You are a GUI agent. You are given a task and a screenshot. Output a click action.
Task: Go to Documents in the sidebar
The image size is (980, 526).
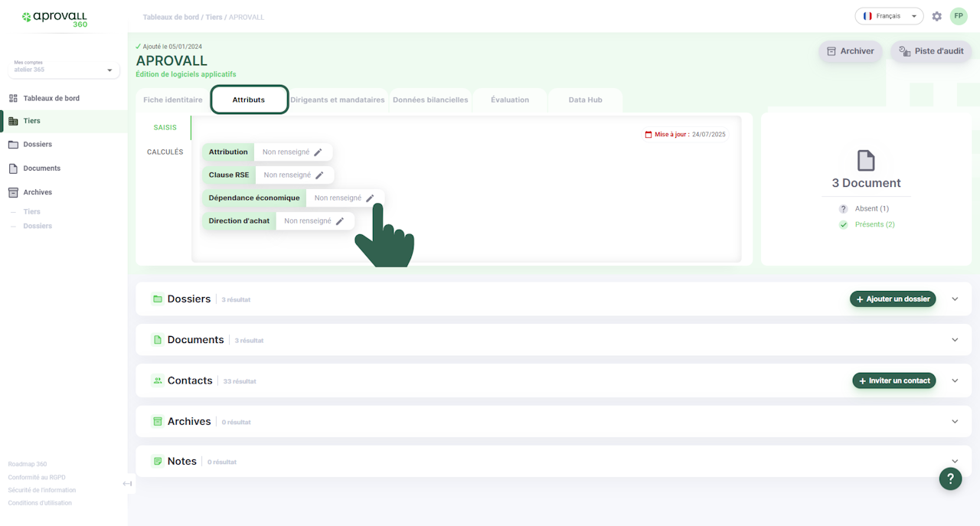(41, 168)
